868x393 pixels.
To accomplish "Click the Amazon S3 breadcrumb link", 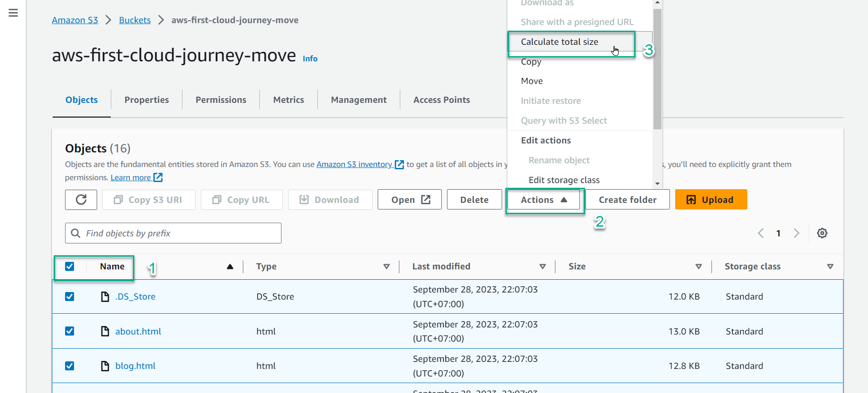I will (75, 20).
